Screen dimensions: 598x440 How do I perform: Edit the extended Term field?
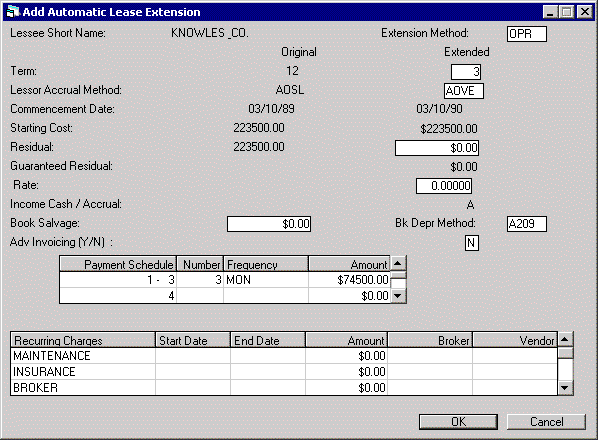coord(466,72)
